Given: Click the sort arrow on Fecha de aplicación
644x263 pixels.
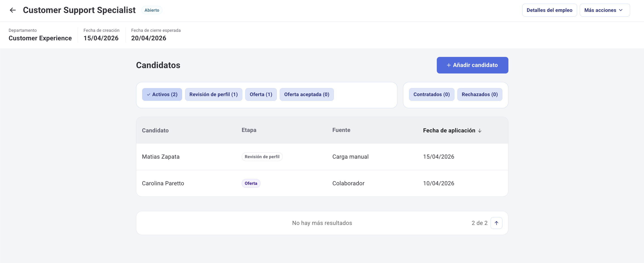Looking at the screenshot, I should point(480,130).
